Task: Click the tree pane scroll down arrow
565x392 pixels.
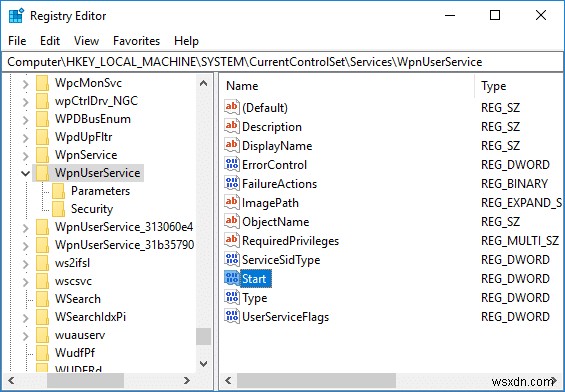Action: (x=204, y=364)
